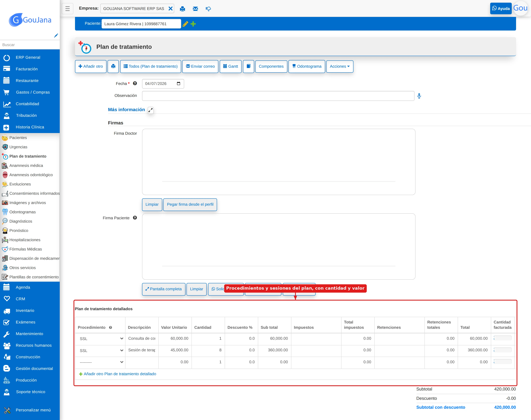531x420 pixels.
Task: Open the hamburger menu toggle
Action: 67,9
